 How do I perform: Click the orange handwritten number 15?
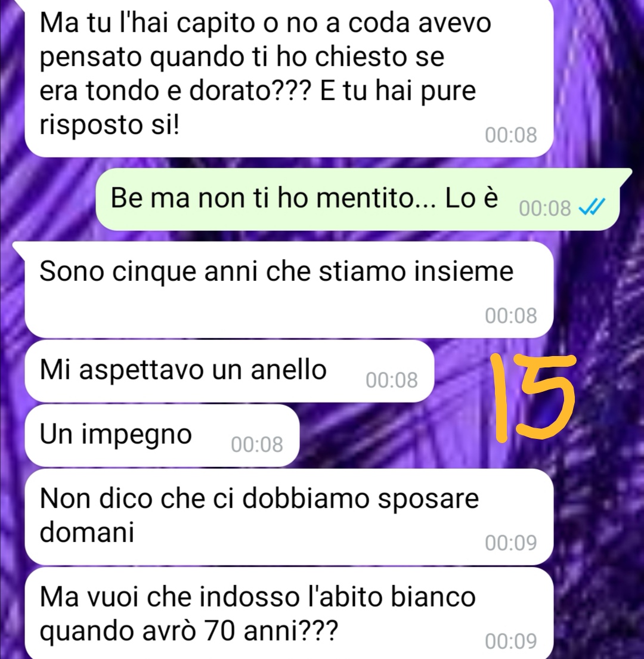[x=532, y=398]
